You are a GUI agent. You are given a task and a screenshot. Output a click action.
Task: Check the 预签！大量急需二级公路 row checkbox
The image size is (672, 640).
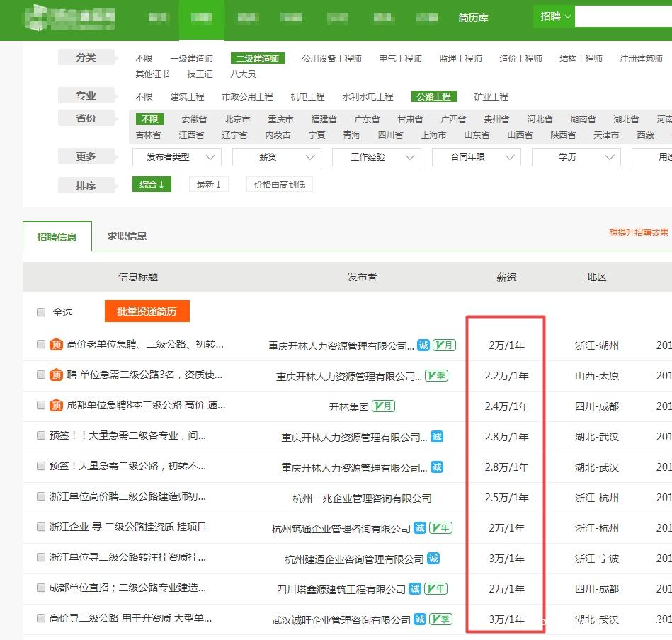point(41,466)
